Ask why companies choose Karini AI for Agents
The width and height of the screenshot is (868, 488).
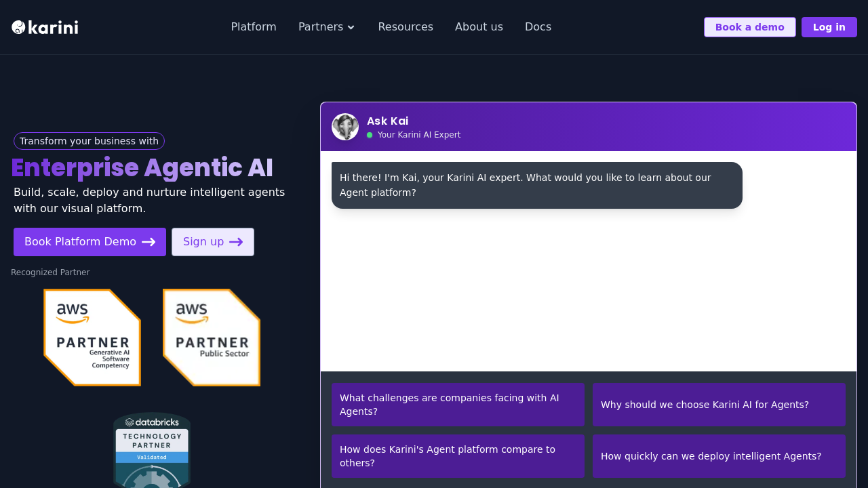[x=719, y=405]
